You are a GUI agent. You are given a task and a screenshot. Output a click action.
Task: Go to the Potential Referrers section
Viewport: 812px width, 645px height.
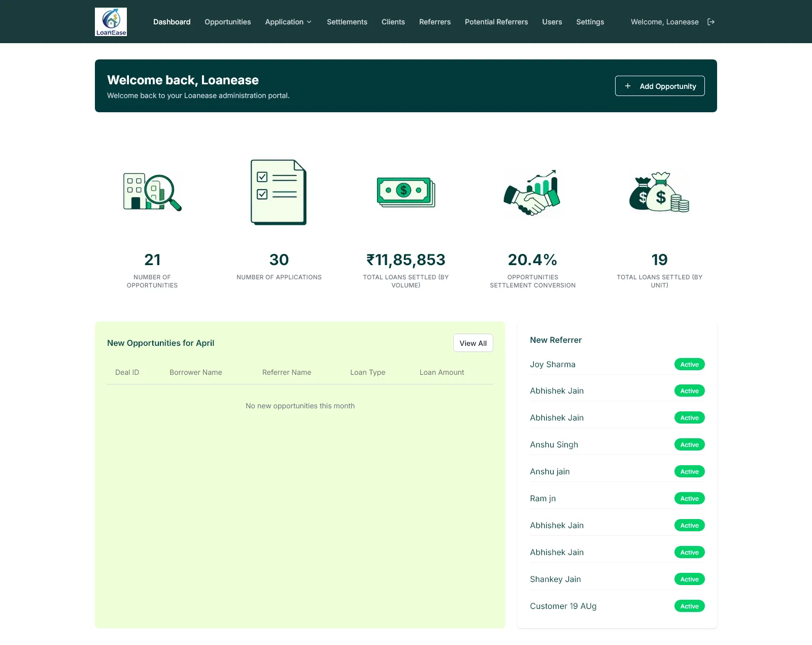click(496, 22)
